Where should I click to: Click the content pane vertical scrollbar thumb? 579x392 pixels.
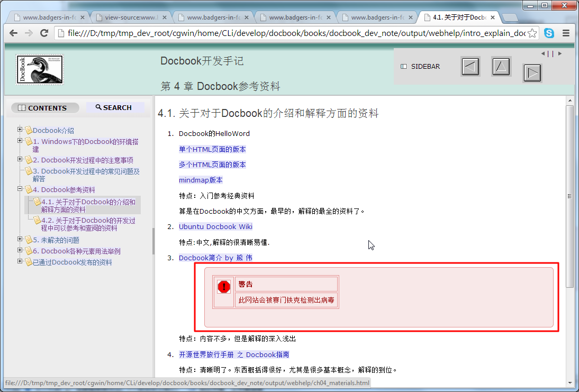570,196
